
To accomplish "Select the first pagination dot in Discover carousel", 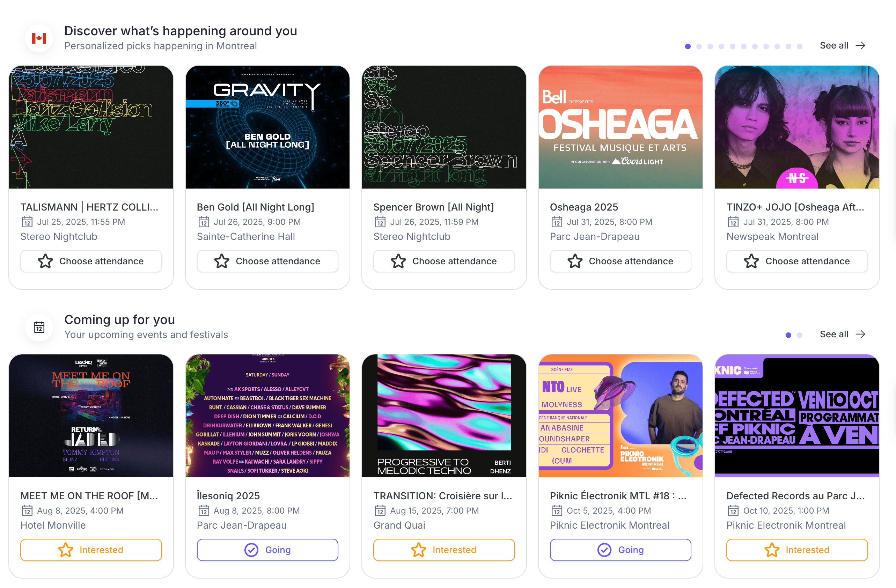I will (x=688, y=46).
